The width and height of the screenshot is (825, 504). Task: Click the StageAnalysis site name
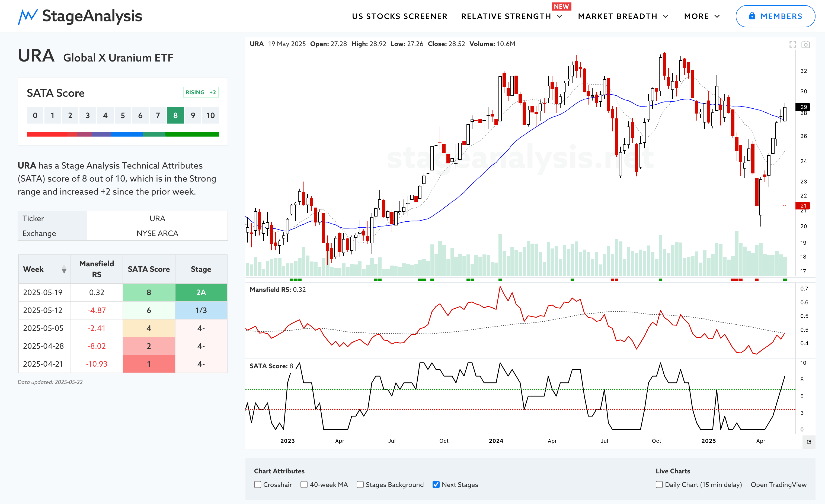point(92,16)
